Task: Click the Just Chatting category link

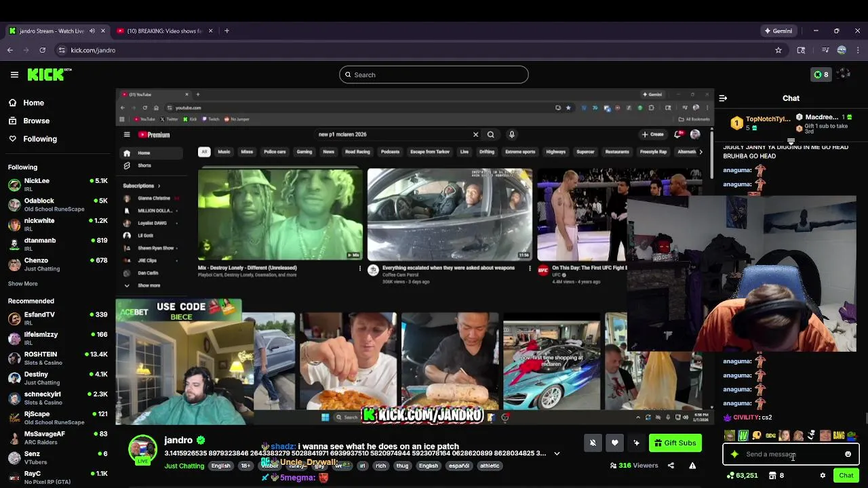Action: tap(184, 466)
